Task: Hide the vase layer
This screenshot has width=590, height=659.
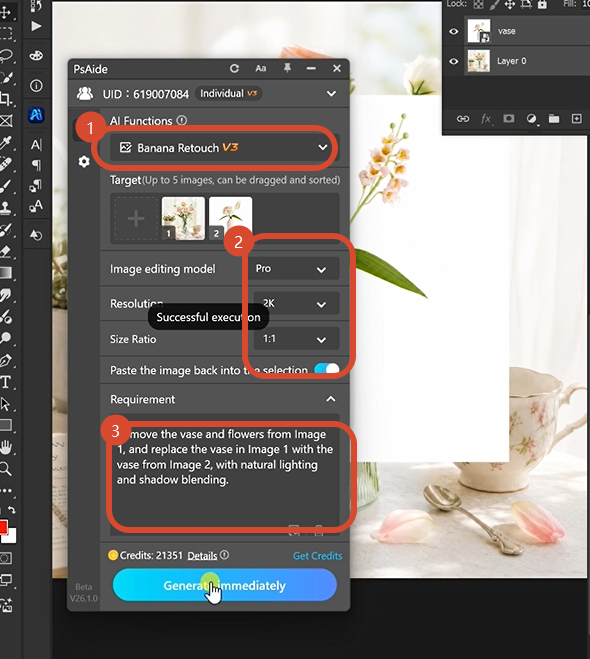Action: click(x=454, y=31)
